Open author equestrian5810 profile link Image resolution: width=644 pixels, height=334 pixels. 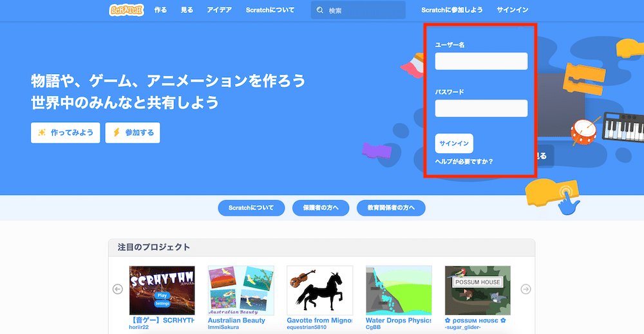307,328
